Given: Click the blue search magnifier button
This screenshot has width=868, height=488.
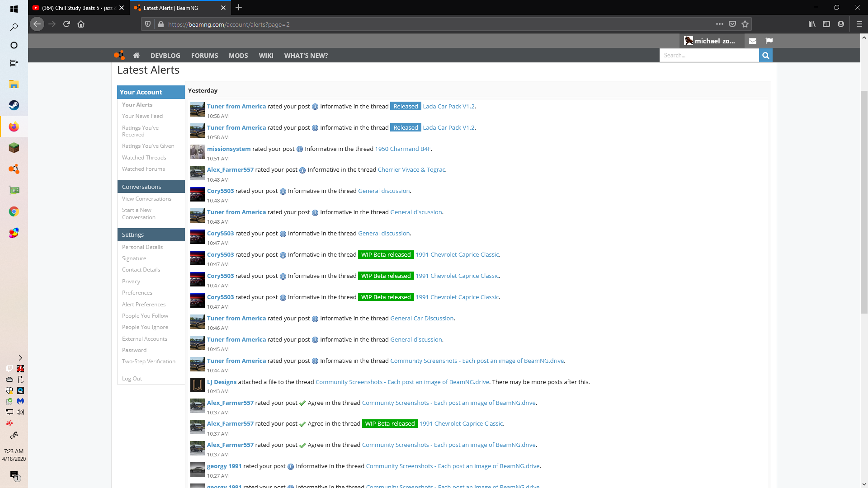Looking at the screenshot, I should pos(765,55).
